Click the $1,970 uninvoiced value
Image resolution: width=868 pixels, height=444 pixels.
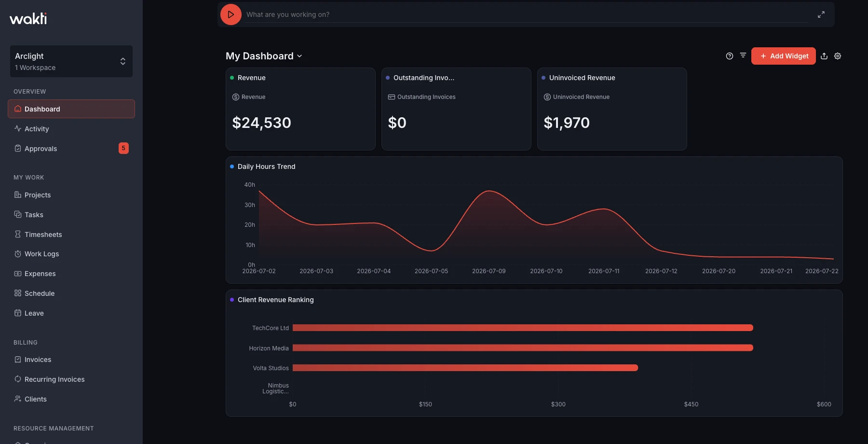pos(567,123)
